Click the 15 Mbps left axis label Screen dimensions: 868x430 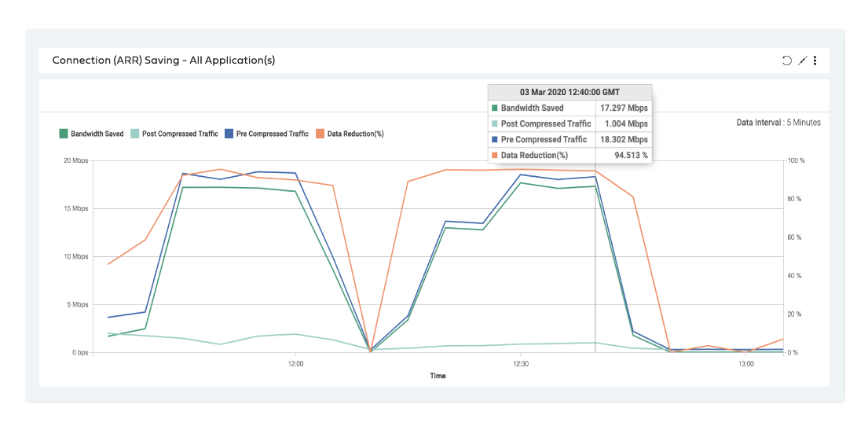(76, 209)
